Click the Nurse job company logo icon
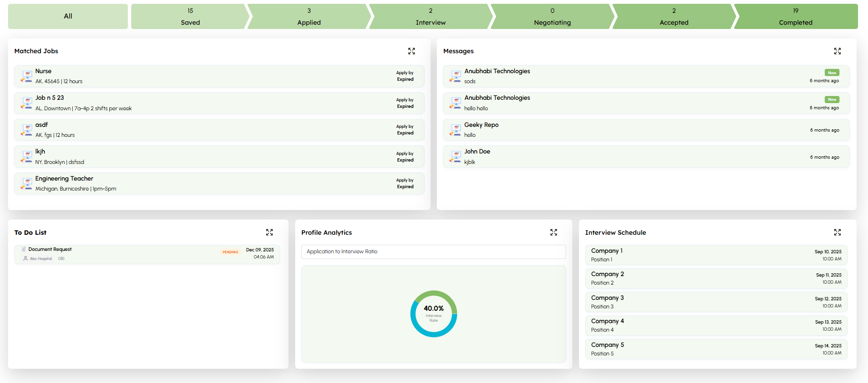 (27, 77)
